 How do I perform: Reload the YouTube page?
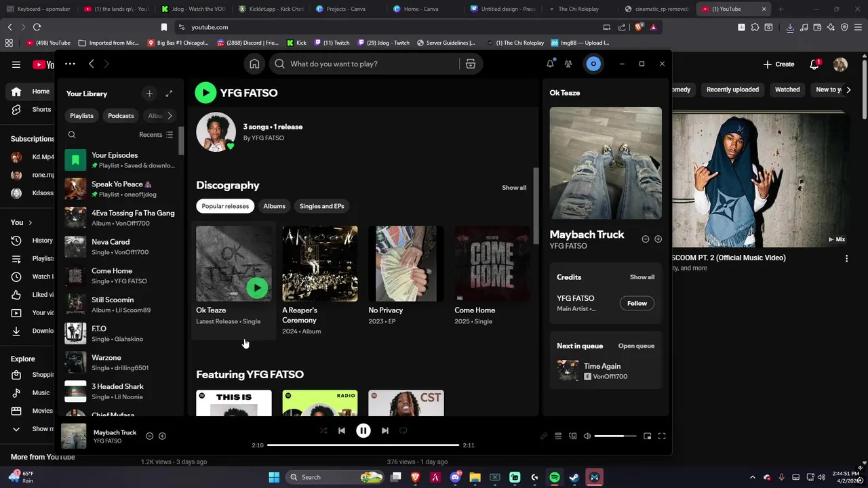click(x=37, y=27)
